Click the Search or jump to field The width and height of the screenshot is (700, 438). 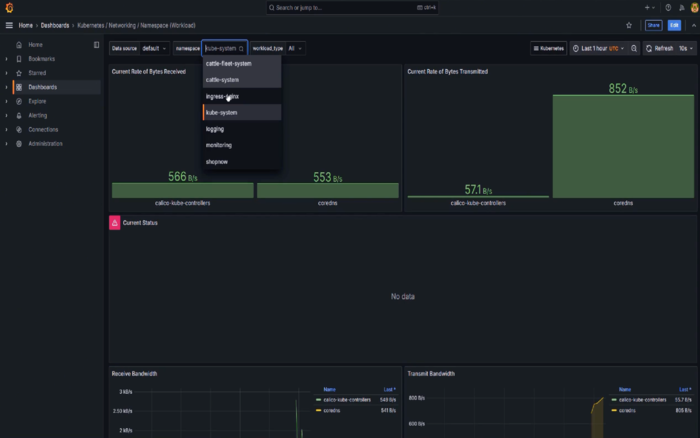352,8
